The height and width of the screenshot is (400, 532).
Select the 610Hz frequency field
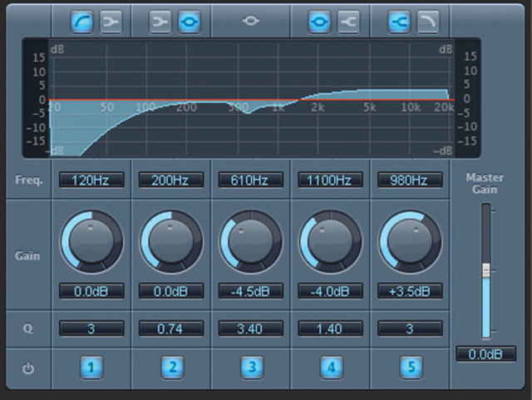tap(251, 180)
